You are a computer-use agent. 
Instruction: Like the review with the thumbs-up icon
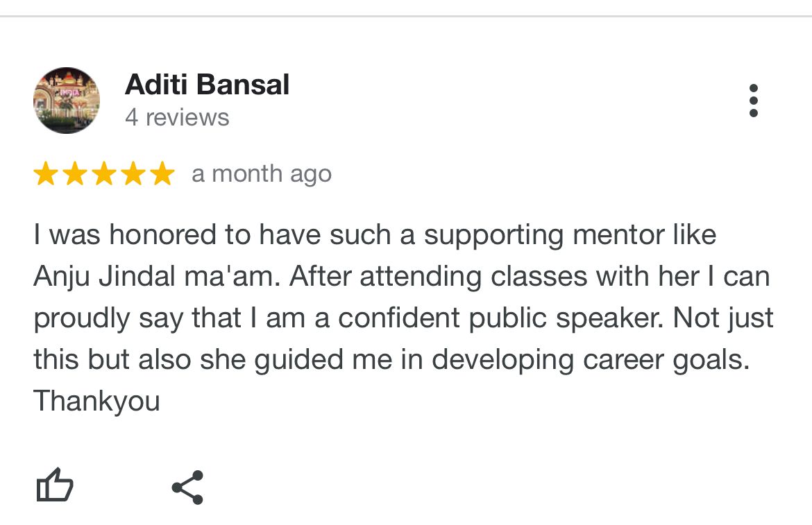coord(54,485)
